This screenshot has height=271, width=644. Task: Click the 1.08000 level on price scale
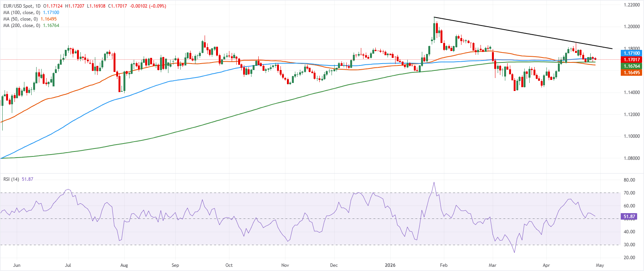click(631, 158)
